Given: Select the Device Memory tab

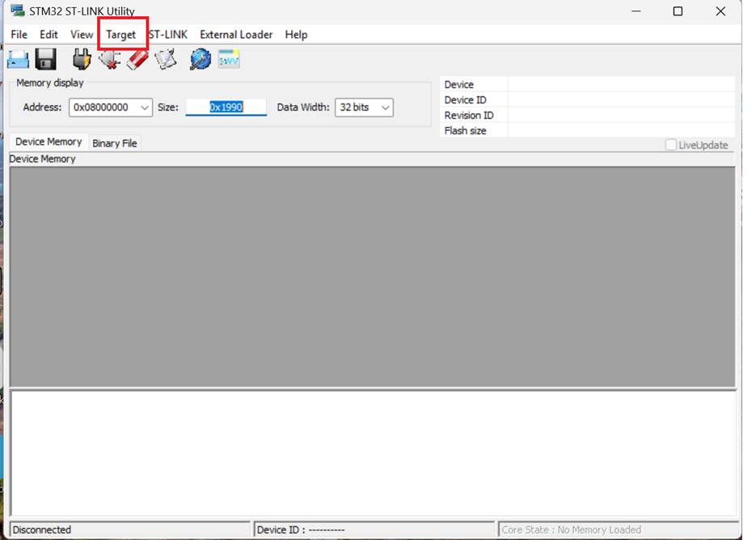Looking at the screenshot, I should point(49,142).
